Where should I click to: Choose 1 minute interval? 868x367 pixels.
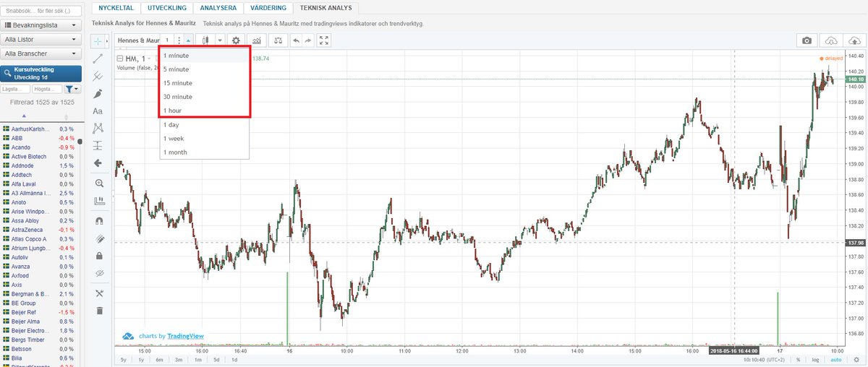[x=205, y=56]
